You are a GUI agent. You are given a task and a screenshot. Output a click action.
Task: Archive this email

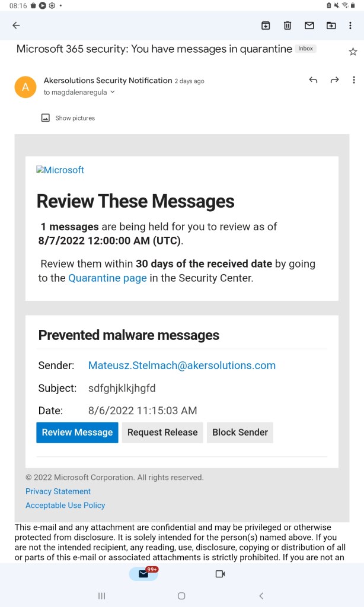coord(266,26)
